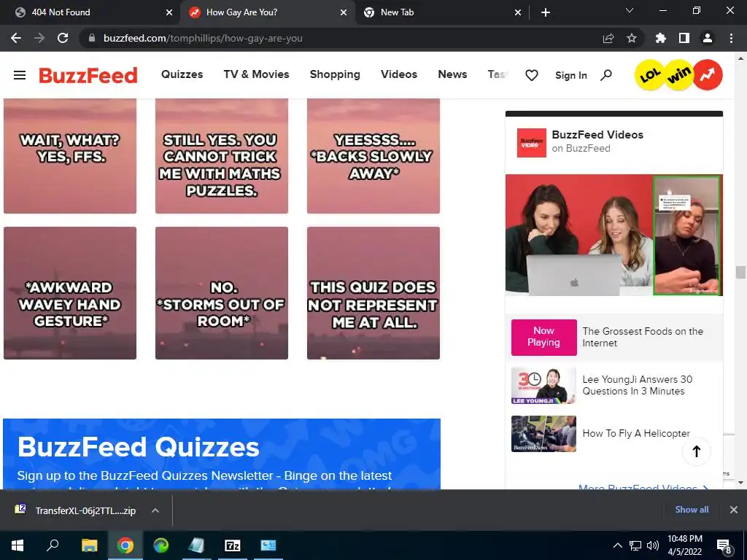Open File Explorer from the taskbar
The image size is (747, 560).
(x=89, y=545)
